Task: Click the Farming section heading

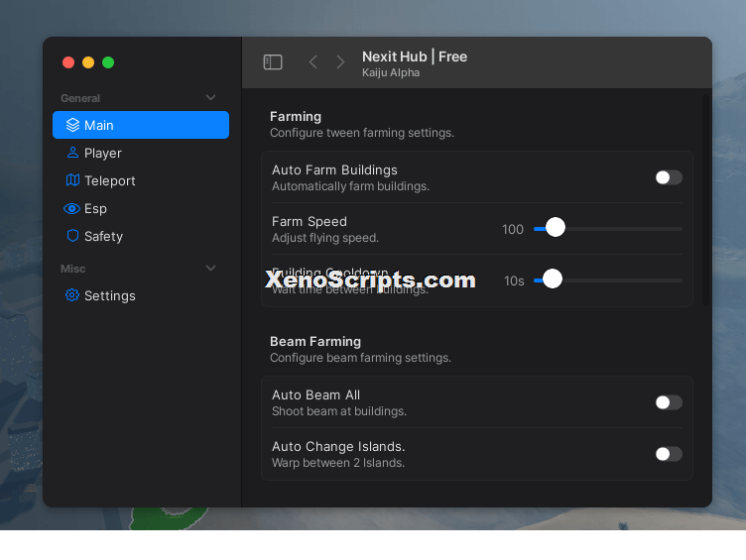Action: coord(296,117)
